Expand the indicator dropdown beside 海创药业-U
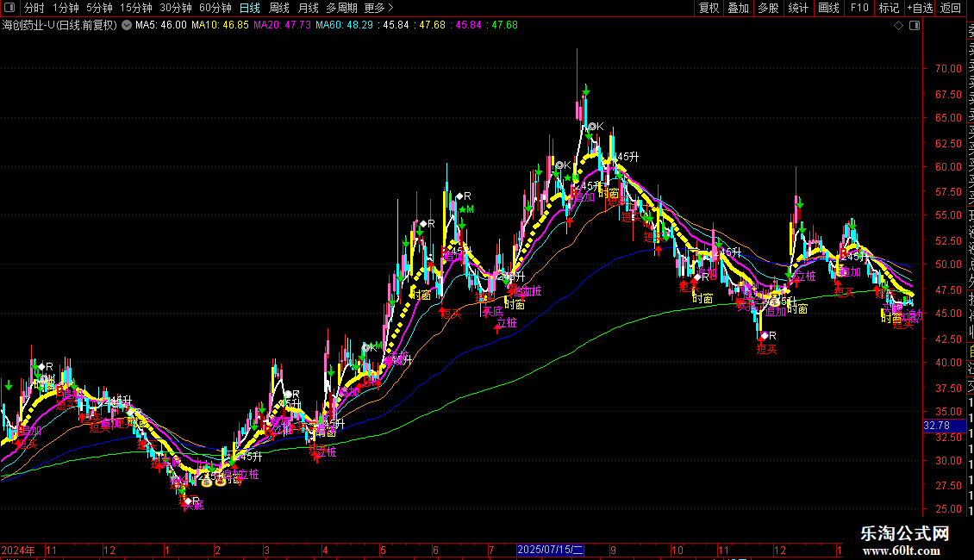974x560 pixels. [x=127, y=25]
